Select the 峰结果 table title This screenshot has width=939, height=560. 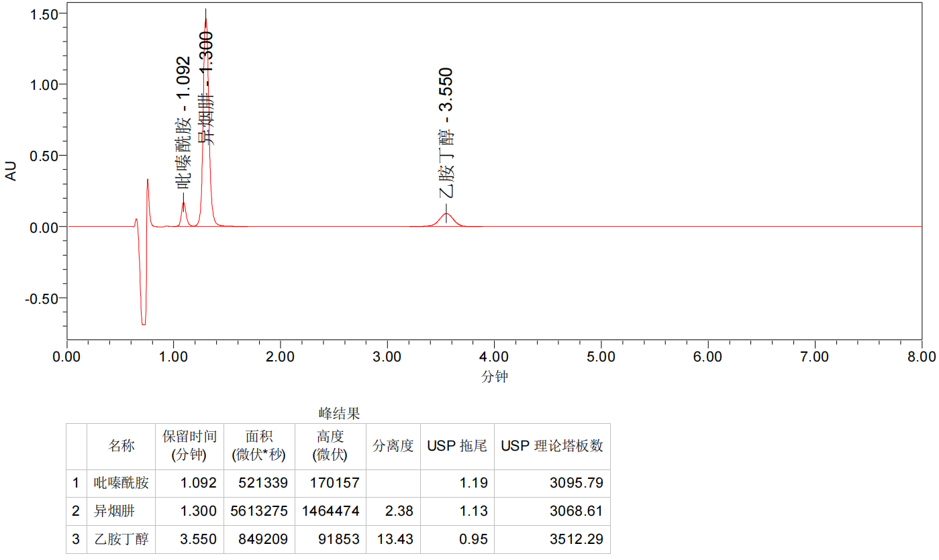pyautogui.click(x=339, y=413)
